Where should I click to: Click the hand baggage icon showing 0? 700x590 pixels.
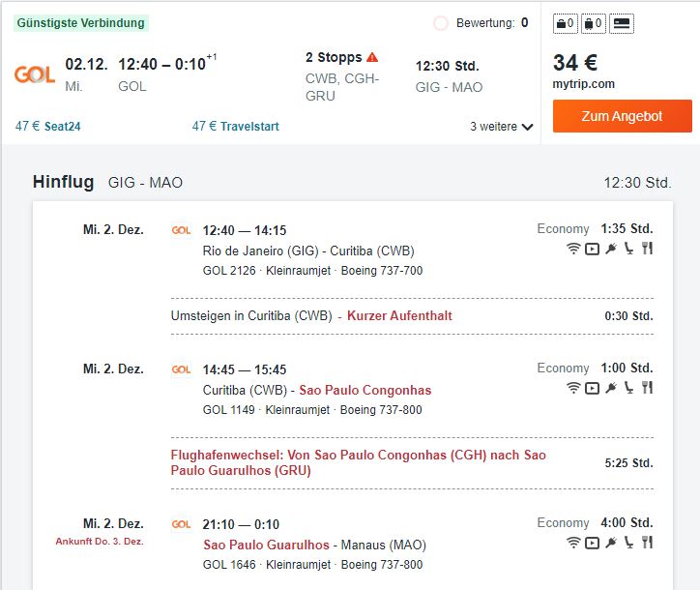[566, 23]
